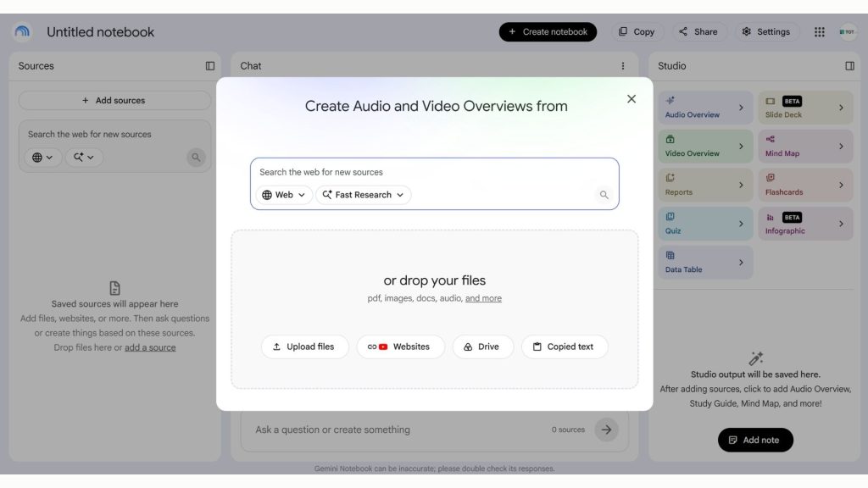Screen dimensions: 868x488
Task: Open Flashcards tile
Action: tap(805, 185)
